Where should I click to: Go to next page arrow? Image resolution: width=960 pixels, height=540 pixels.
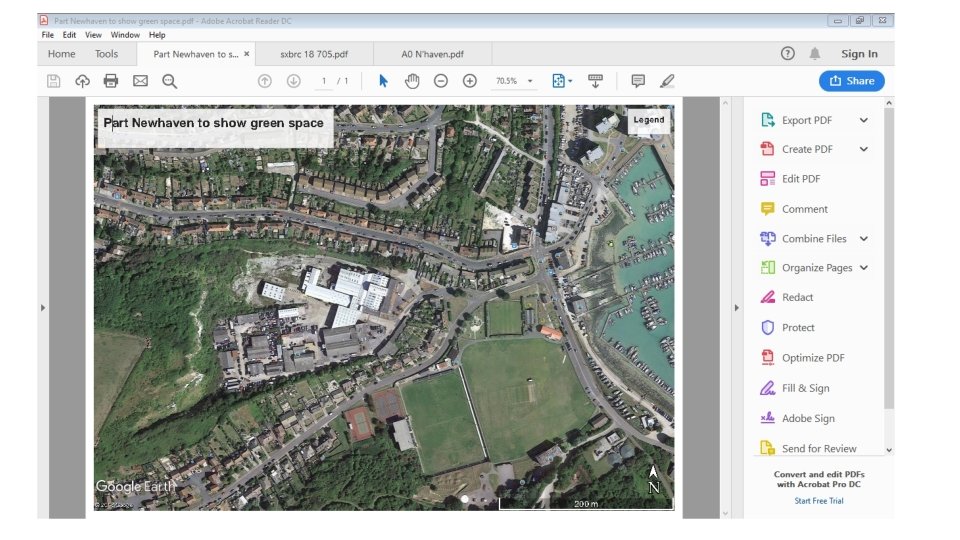pos(294,81)
